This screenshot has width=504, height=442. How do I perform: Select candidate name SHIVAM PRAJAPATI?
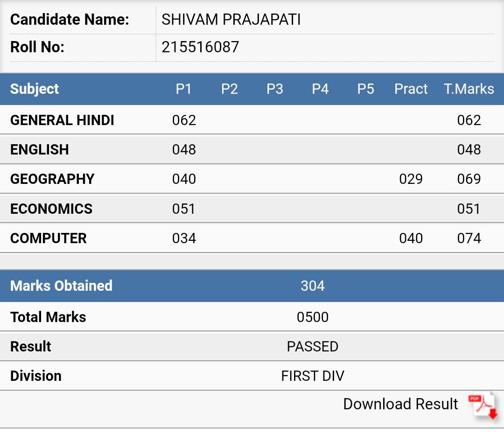pos(231,20)
